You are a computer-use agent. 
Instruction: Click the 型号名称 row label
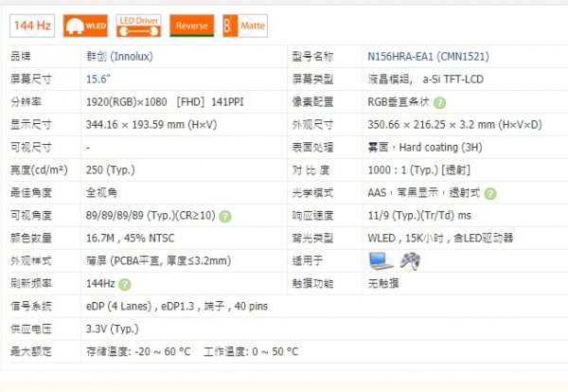(x=313, y=57)
